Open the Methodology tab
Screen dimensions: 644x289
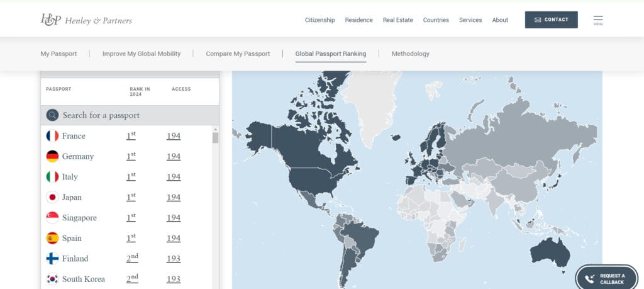(410, 54)
